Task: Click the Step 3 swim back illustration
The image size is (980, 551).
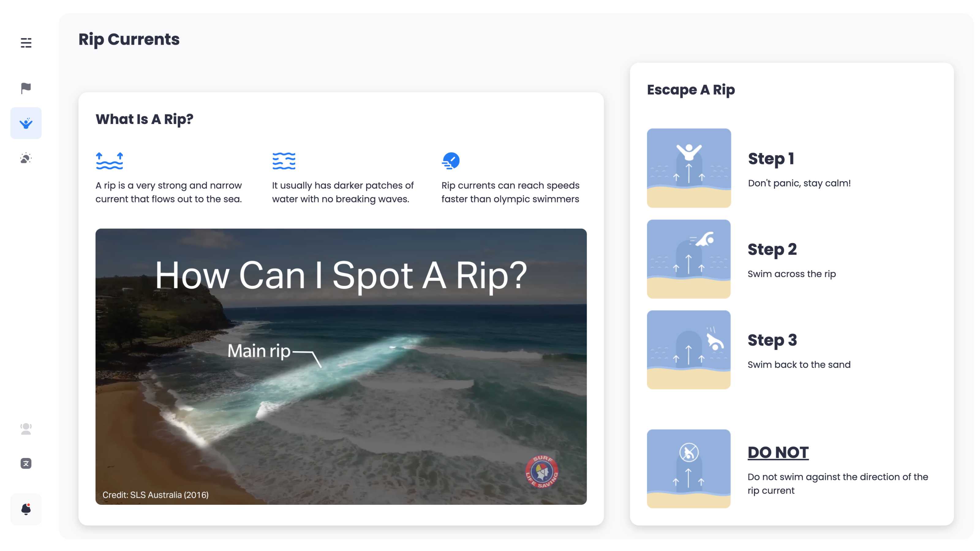Action: pyautogui.click(x=688, y=350)
